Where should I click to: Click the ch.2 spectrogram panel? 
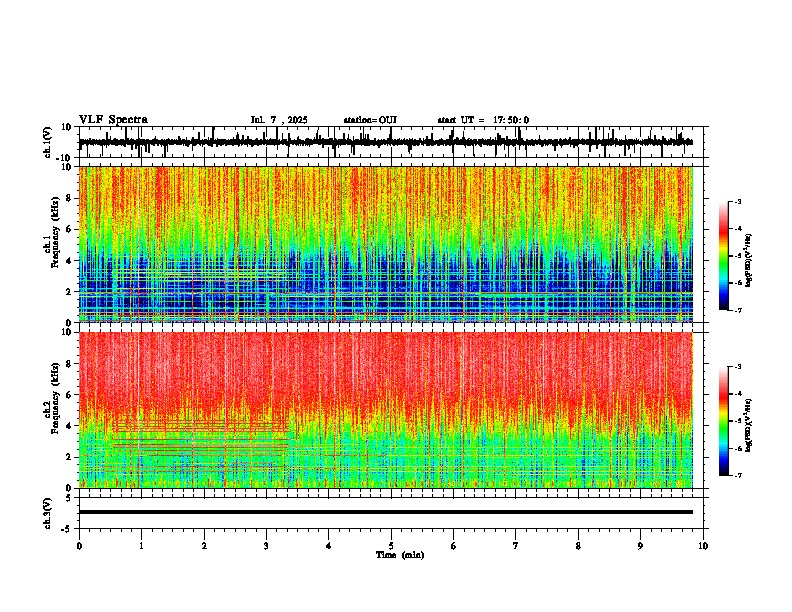coord(386,410)
